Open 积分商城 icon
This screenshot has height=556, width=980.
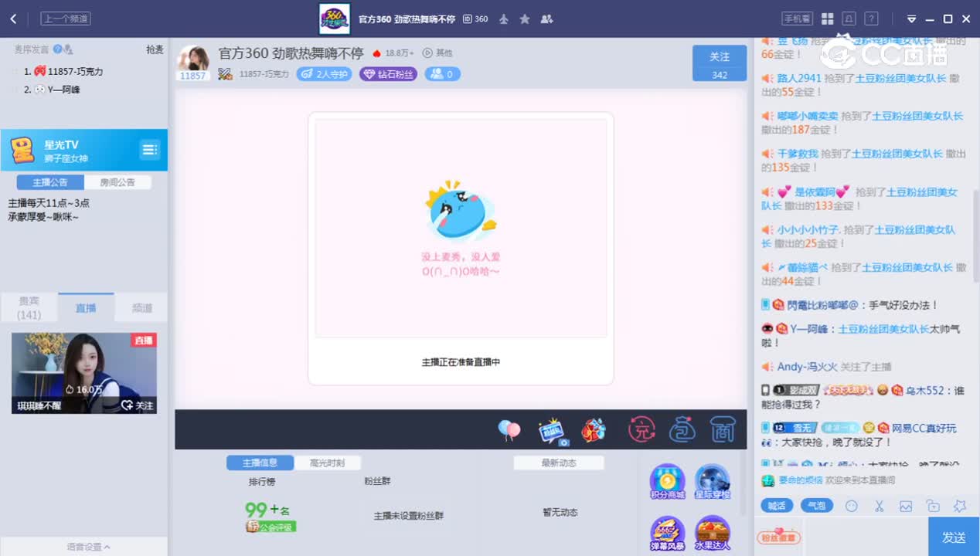coord(667,482)
